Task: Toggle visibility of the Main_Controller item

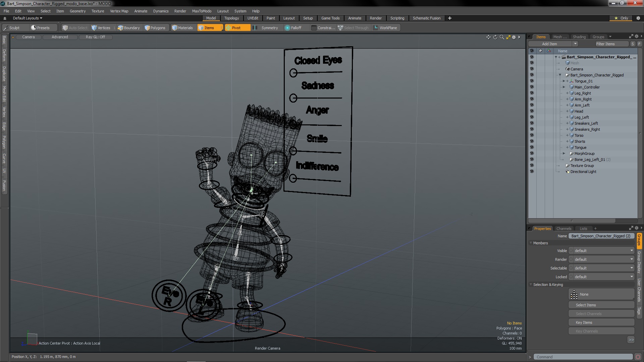Action: (532, 87)
